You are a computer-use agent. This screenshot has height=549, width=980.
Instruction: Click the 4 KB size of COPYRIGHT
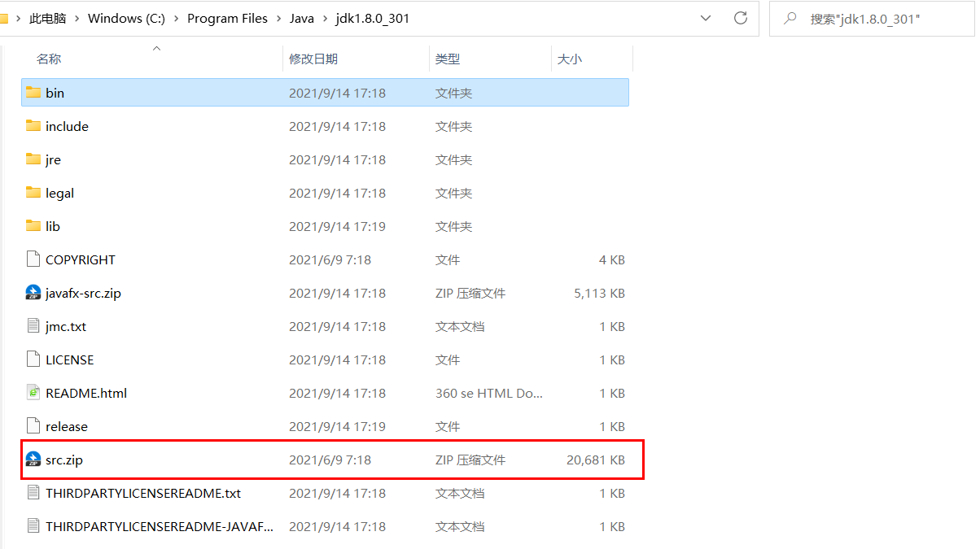click(x=612, y=259)
